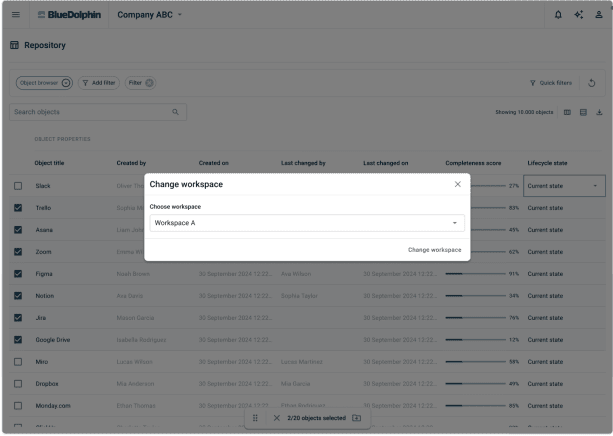Uncheck the Jira row checkbox
Viewport: 613px width, 436px height.
coord(18,318)
